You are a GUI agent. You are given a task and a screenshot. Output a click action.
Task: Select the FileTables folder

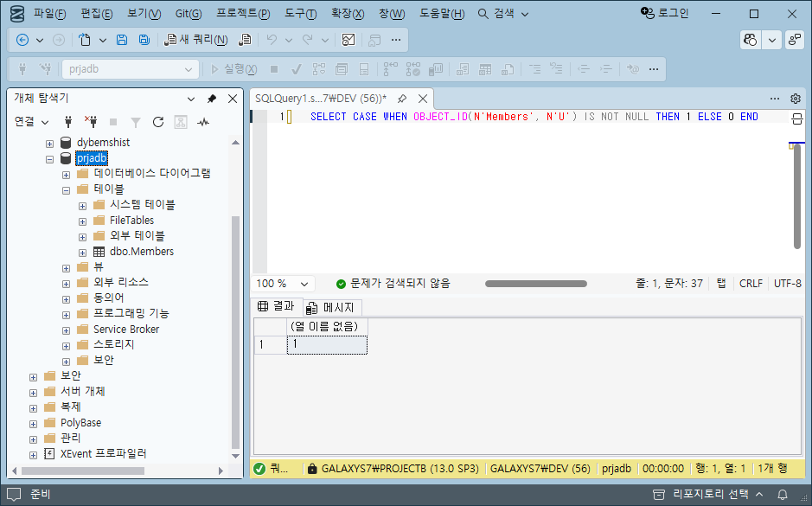pos(131,221)
